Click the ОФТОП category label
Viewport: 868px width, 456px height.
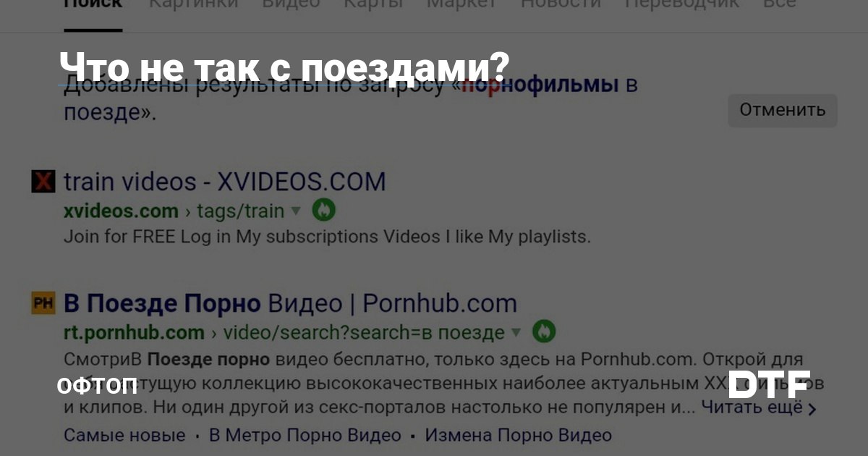point(97,385)
